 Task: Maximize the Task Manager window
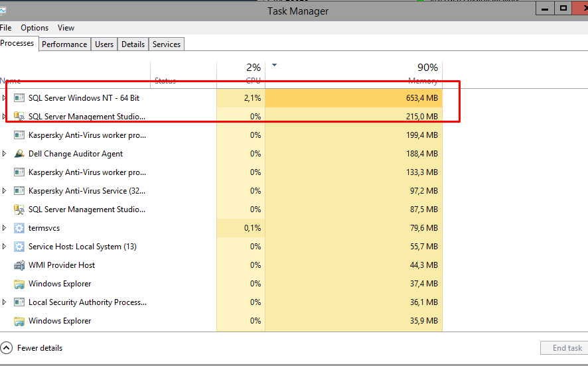click(x=563, y=8)
